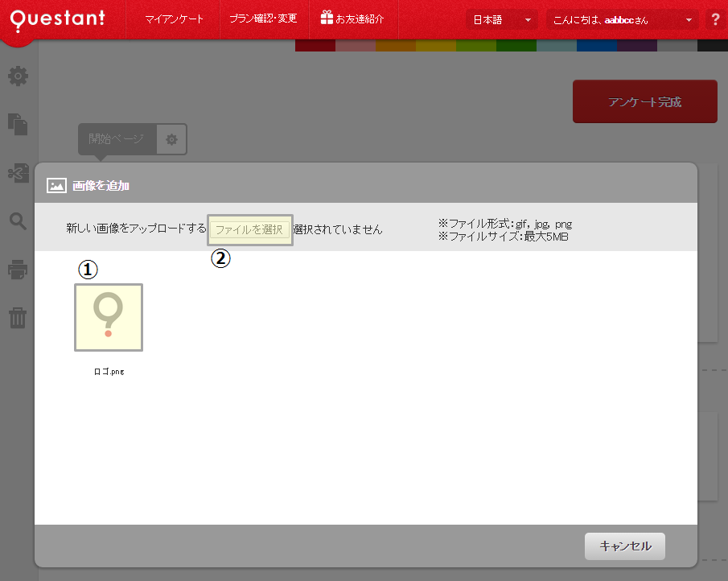Expand the こんにちは aabbcc さん account dropdown
This screenshot has width=728, height=581.
click(622, 20)
